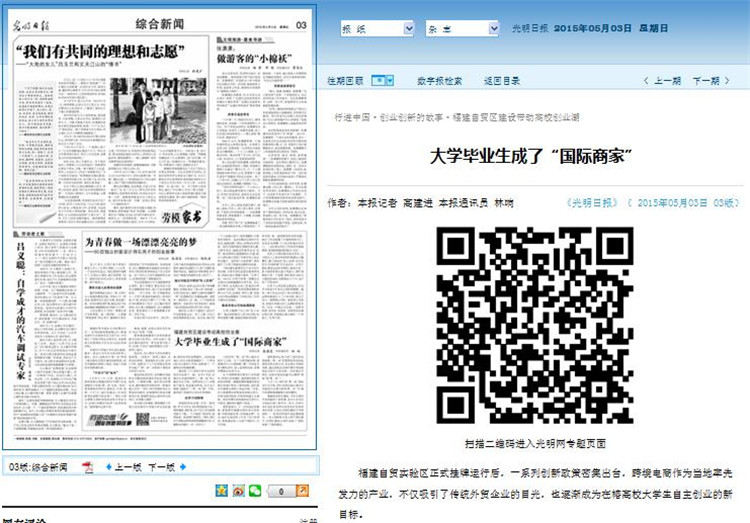Click the family photo on newspaper page
Image resolution: width=750 pixels, height=523 pixels.
[158, 111]
